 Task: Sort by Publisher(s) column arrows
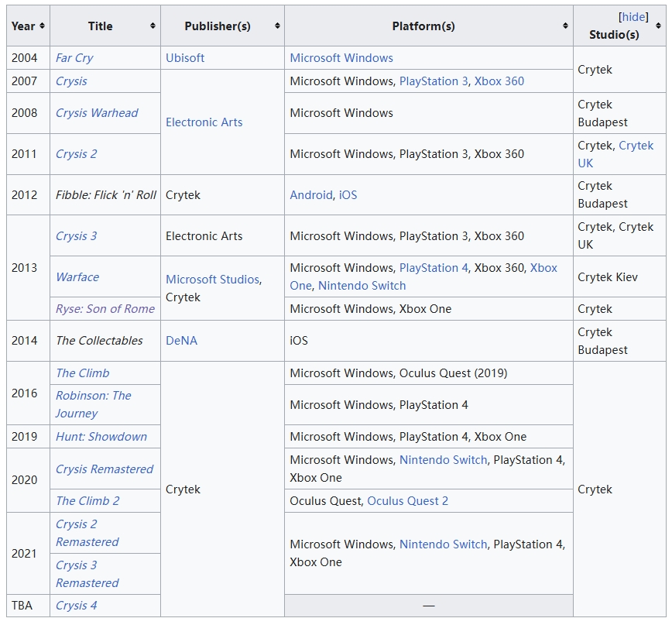(277, 26)
